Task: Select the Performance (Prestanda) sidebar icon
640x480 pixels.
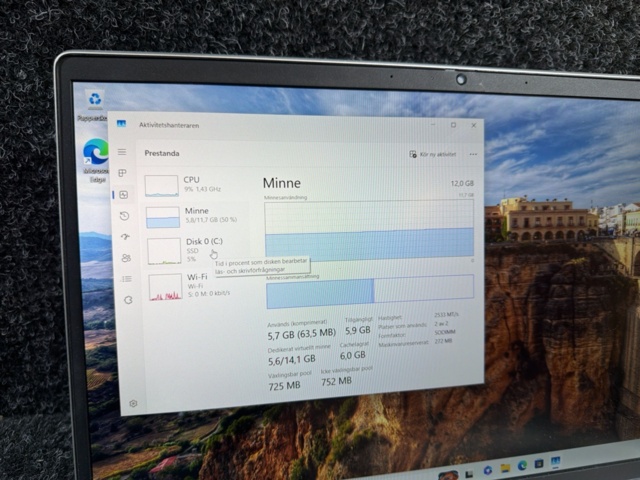Action: 124,195
